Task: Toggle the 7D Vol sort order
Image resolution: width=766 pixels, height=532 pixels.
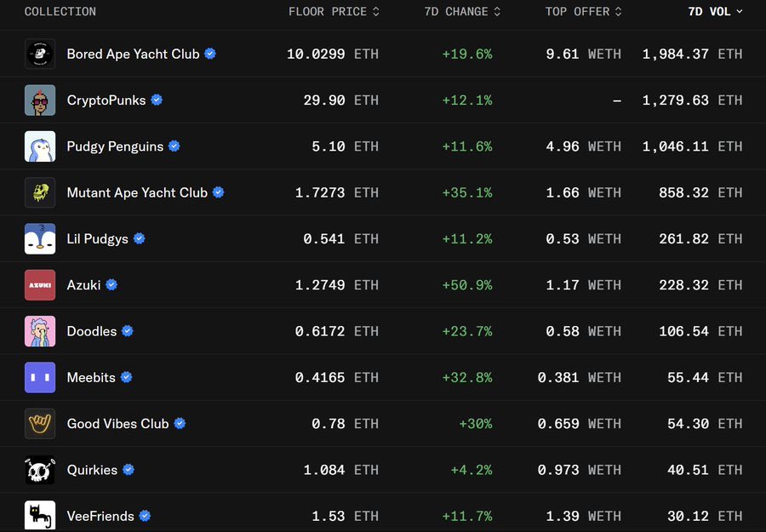Action: pyautogui.click(x=715, y=12)
